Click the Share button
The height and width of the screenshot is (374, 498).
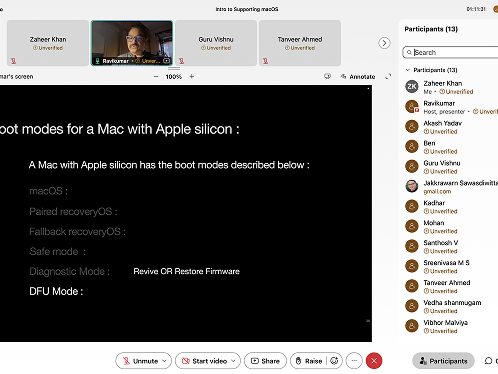[x=265, y=361]
